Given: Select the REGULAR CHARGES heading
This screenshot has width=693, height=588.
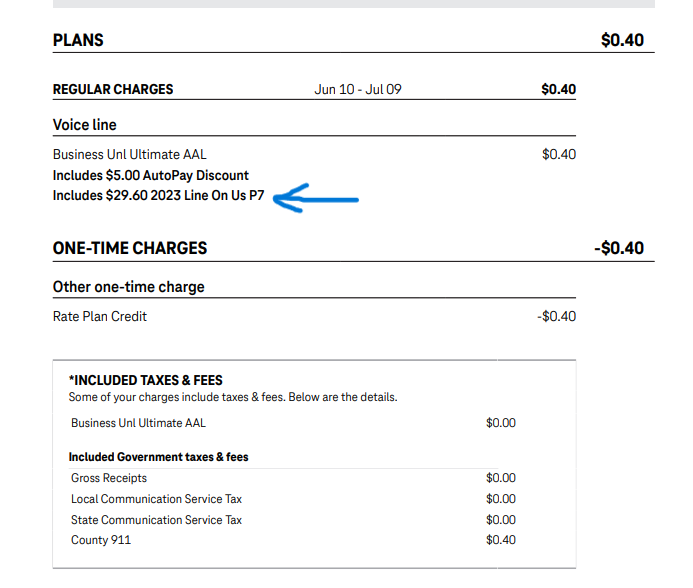Looking at the screenshot, I should tap(113, 89).
